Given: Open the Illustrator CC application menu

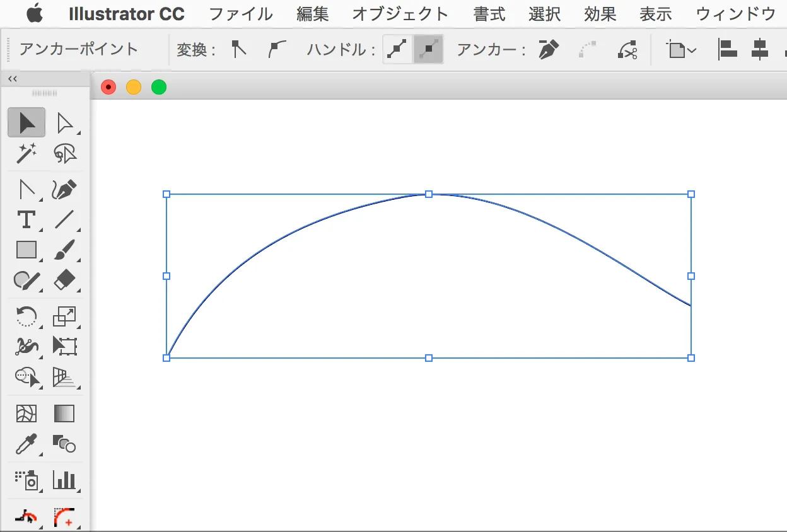Looking at the screenshot, I should [x=127, y=14].
